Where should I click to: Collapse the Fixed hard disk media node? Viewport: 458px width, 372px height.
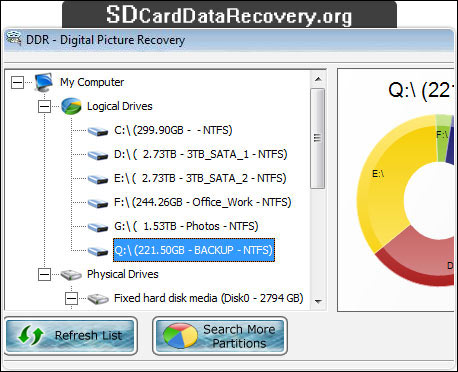[71, 298]
